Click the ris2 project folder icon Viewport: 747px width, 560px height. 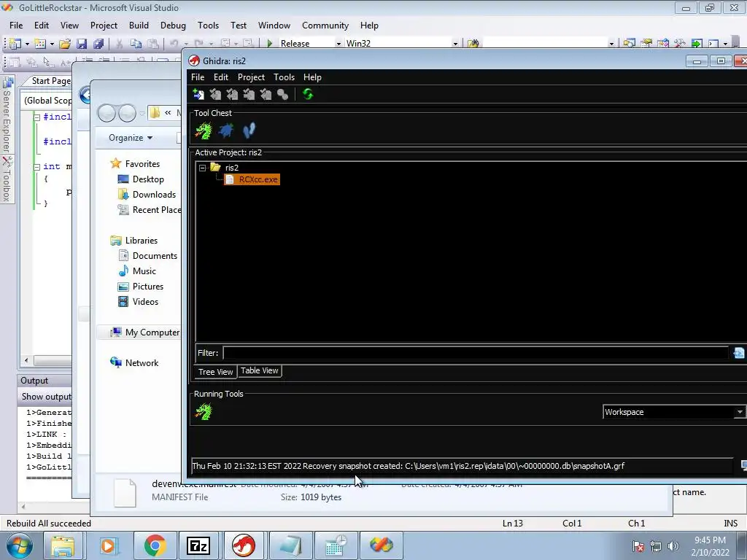tap(215, 167)
